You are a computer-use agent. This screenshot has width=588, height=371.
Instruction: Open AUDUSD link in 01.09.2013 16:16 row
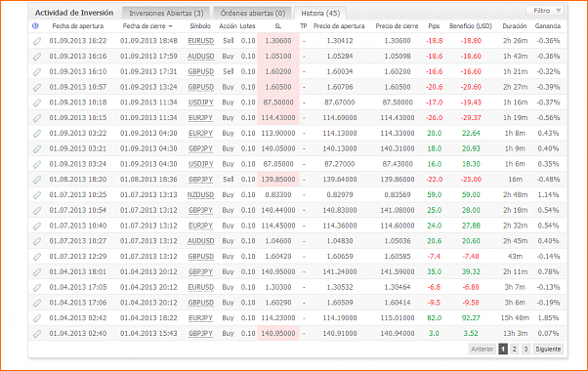point(200,57)
